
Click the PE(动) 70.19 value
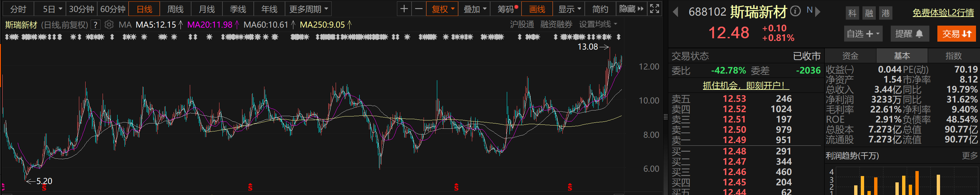pos(966,69)
